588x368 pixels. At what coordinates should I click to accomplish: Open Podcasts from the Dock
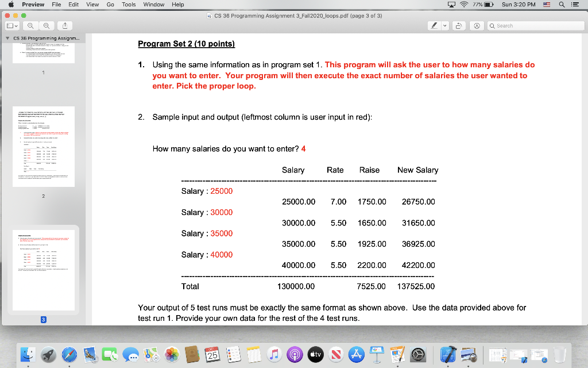pyautogui.click(x=295, y=354)
